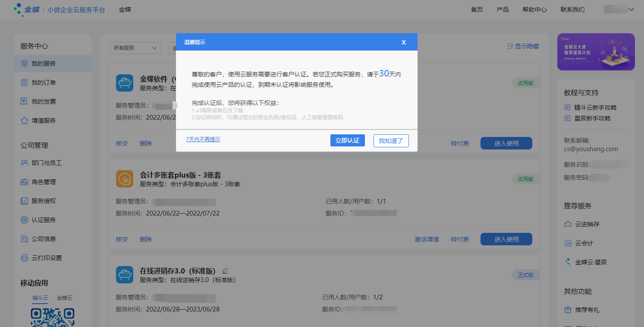Open 产品 in the top navigation
The image size is (644, 327).
tap(503, 10)
